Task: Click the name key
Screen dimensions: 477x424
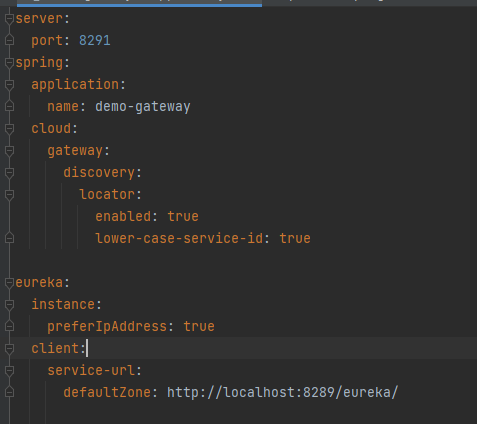Action: coord(63,107)
